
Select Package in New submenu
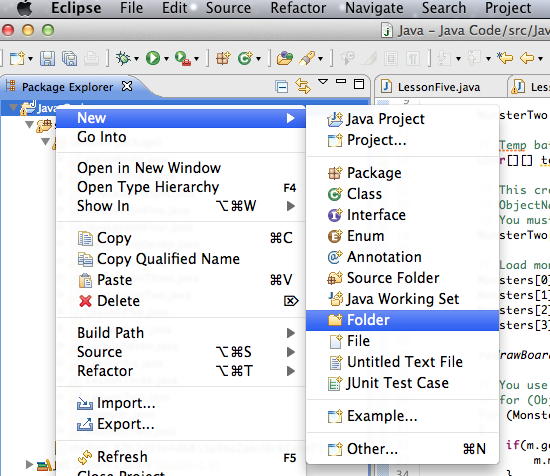[402, 173]
